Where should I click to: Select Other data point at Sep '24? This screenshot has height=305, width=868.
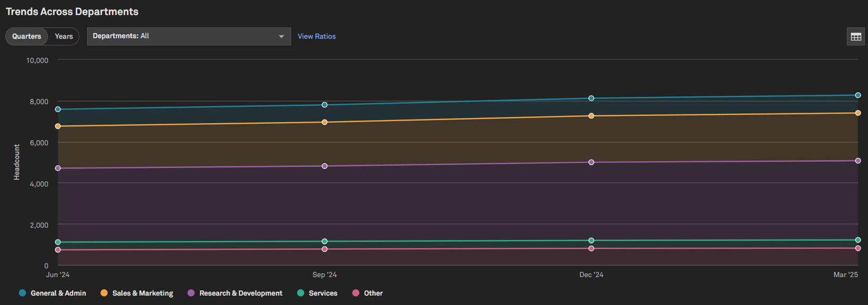324,249
